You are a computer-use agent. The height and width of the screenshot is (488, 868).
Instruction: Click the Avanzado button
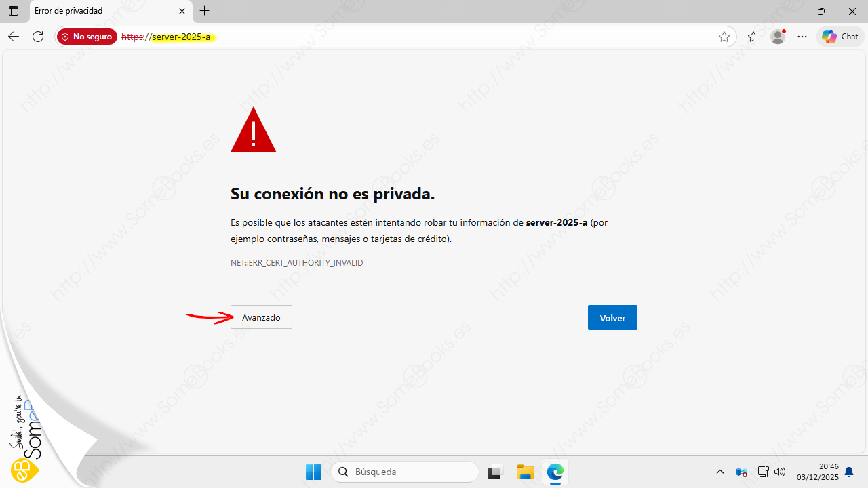[261, 317]
